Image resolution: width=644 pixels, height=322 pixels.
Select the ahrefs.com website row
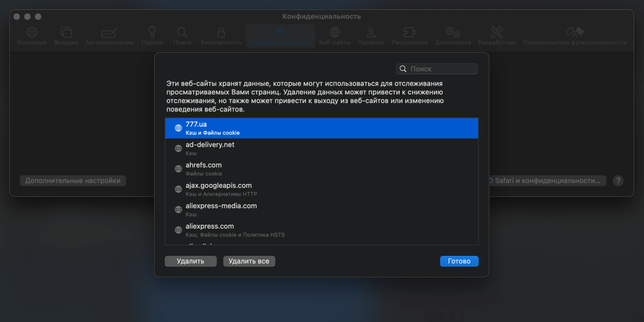coord(321,169)
